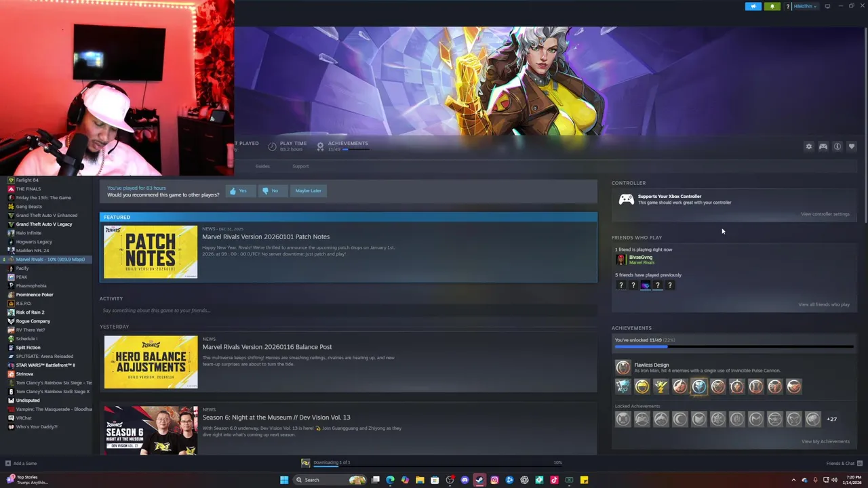The width and height of the screenshot is (868, 488).
Task: Click the activity 'Say something' input field
Action: (348, 310)
